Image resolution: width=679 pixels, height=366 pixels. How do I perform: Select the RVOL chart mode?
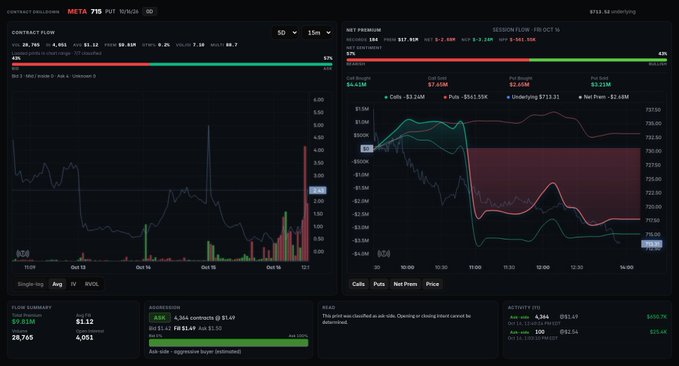[x=92, y=284]
